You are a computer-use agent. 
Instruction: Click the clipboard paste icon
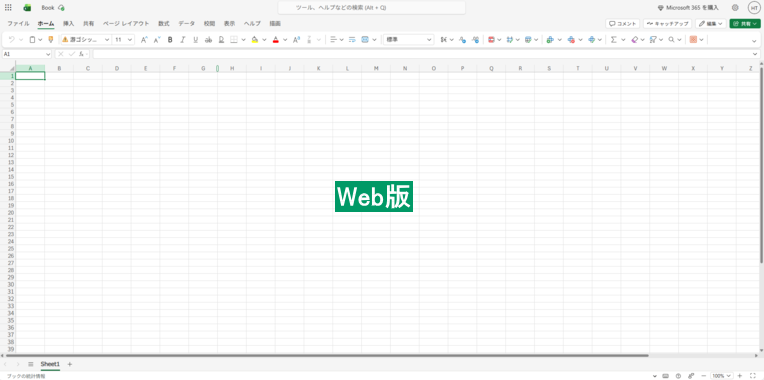point(32,40)
